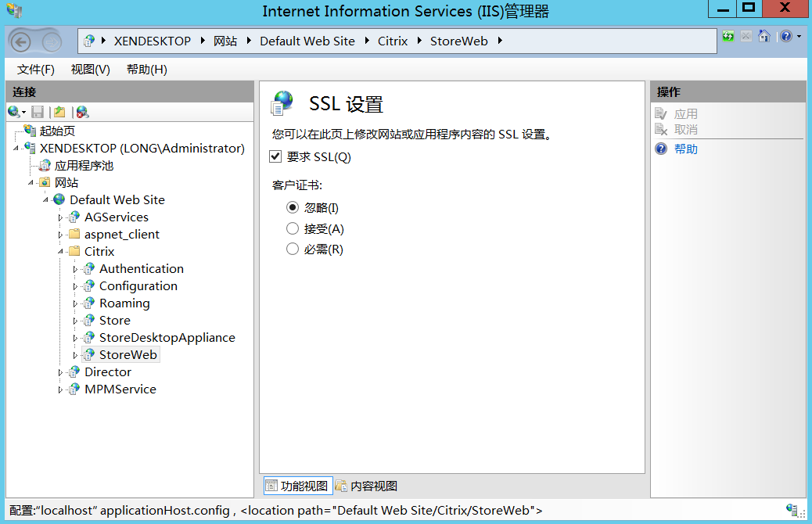Click the Citrix folder icon in tree
Viewport: 812px width, 524px height.
[x=74, y=251]
